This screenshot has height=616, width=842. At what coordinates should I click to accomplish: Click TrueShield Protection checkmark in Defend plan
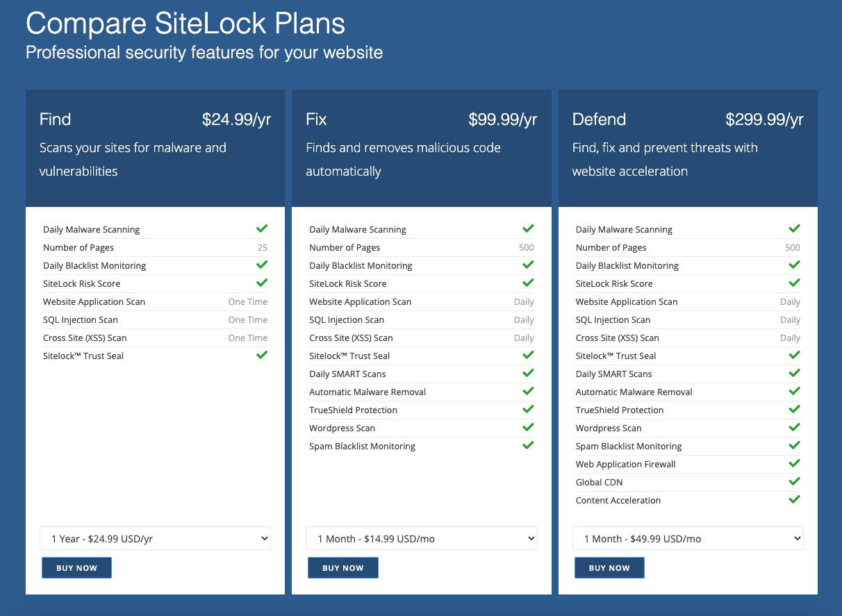click(794, 409)
